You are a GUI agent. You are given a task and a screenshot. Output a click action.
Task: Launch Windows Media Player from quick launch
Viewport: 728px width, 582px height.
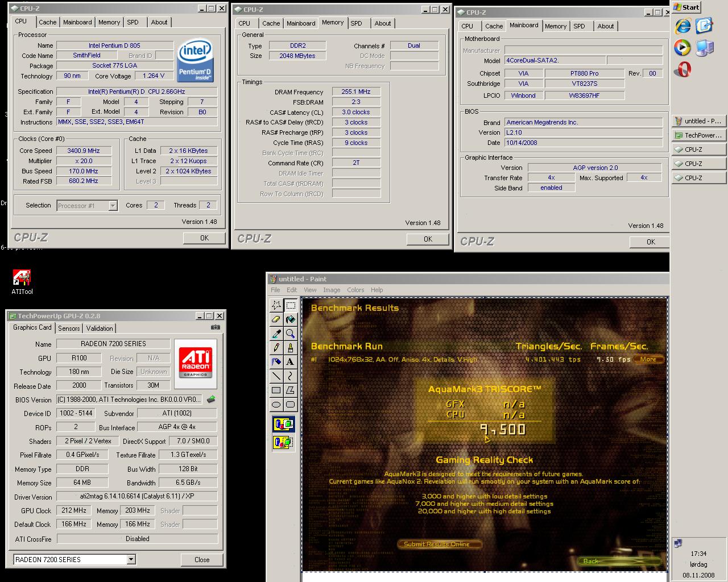(x=682, y=47)
